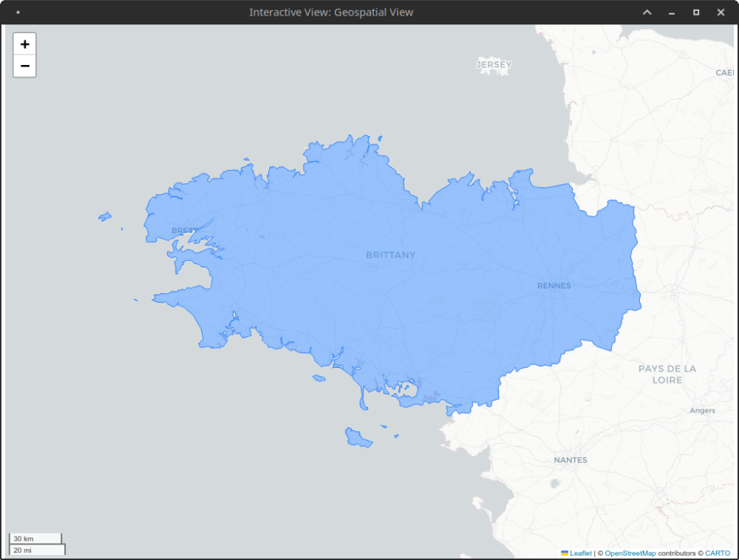Close the Interactive View window

(721, 13)
